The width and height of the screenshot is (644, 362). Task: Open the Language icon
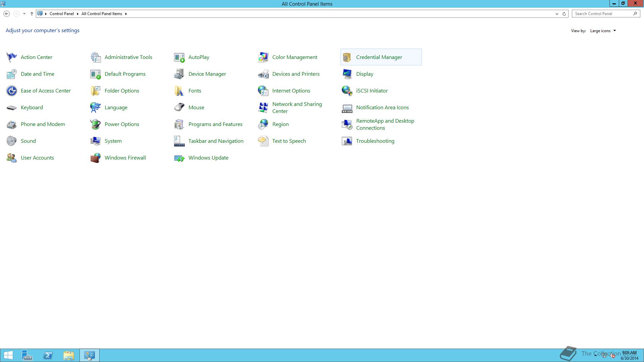click(95, 108)
